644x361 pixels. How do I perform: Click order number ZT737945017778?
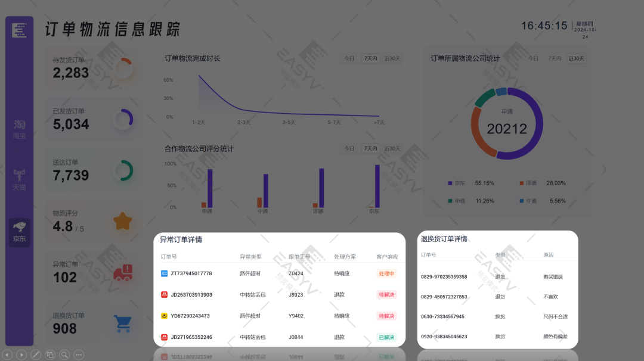click(191, 273)
